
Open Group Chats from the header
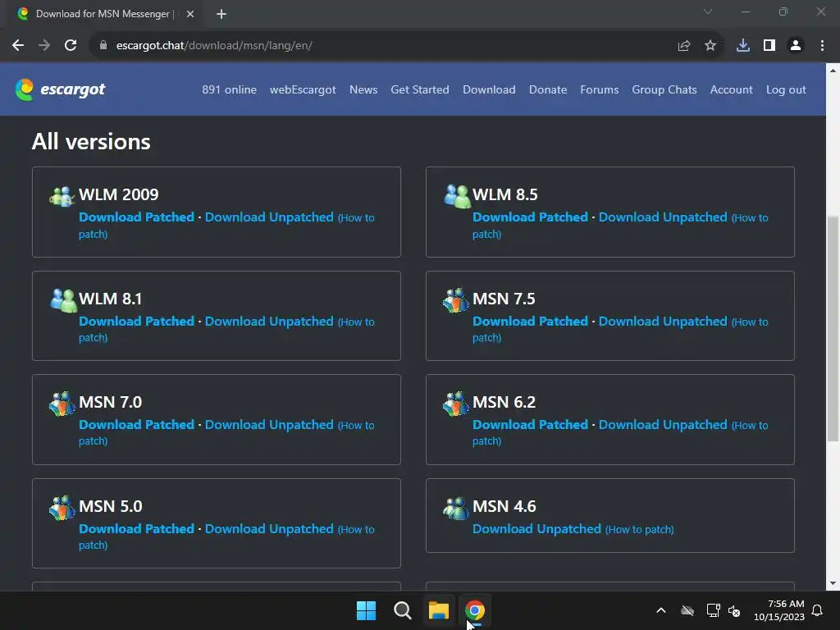664,89
